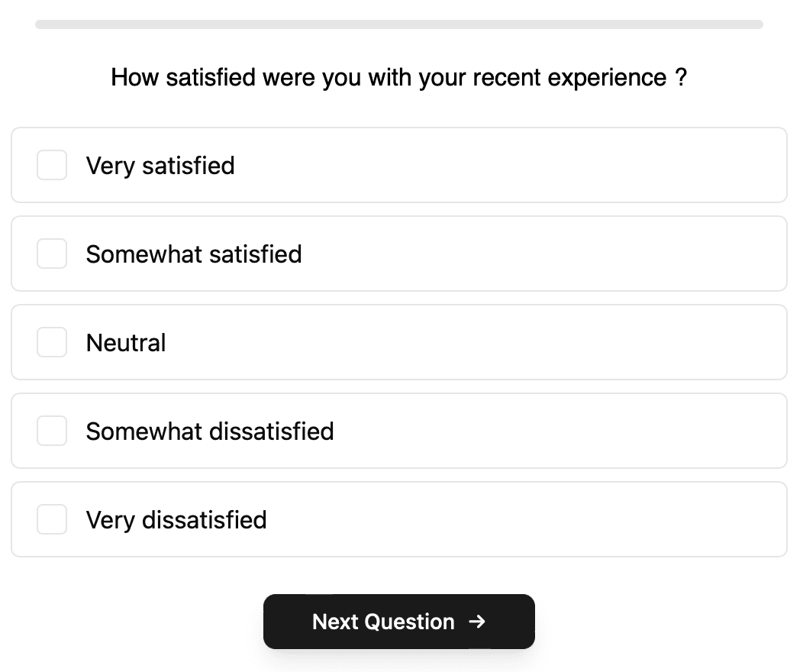The height and width of the screenshot is (672, 803).
Task: Click the Next Question button
Action: pos(399,622)
